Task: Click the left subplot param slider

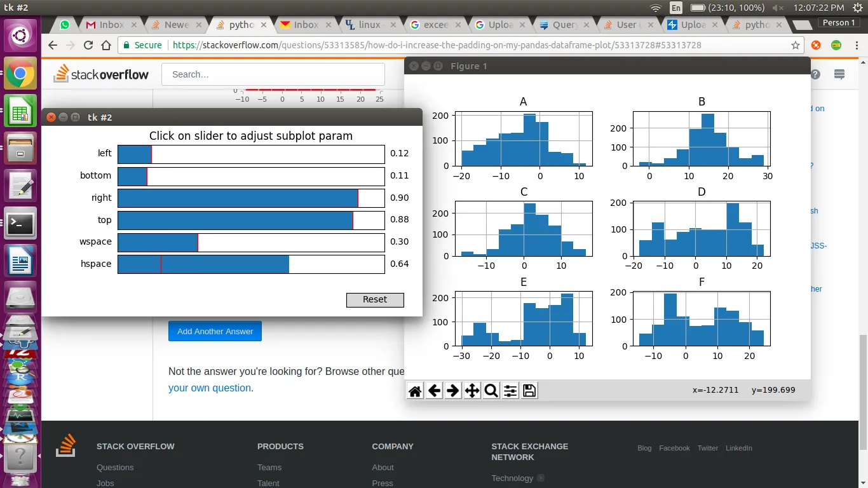Action: [251, 154]
